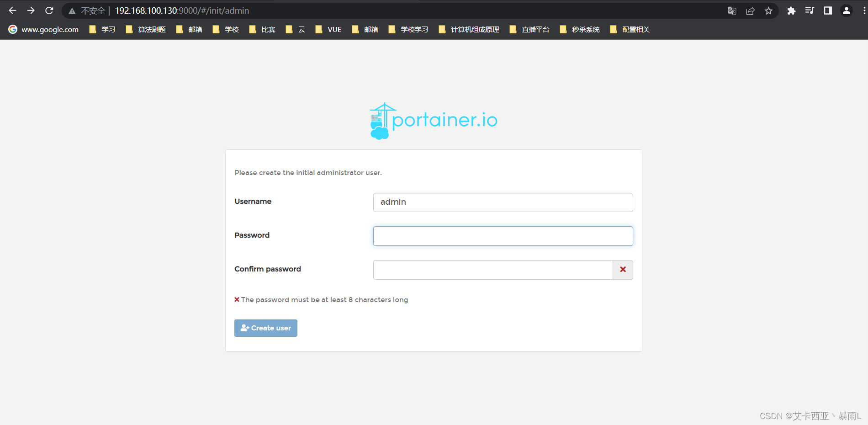Open the 比赛 bookmark folder
The image size is (868, 425).
click(x=262, y=29)
